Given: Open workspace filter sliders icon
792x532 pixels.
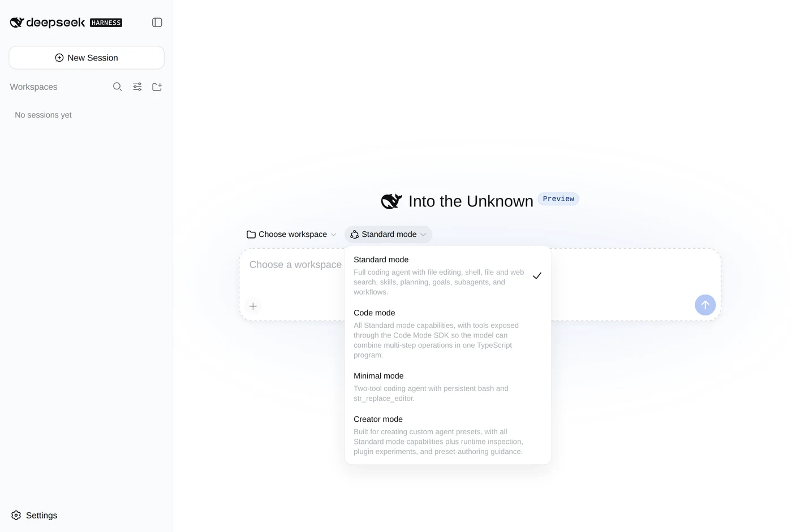Looking at the screenshot, I should coord(137,86).
